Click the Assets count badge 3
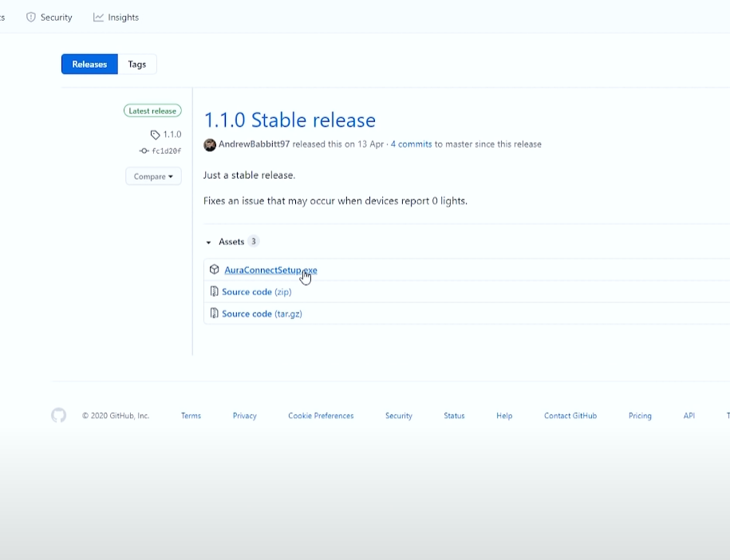Image resolution: width=730 pixels, height=560 pixels. (x=253, y=241)
